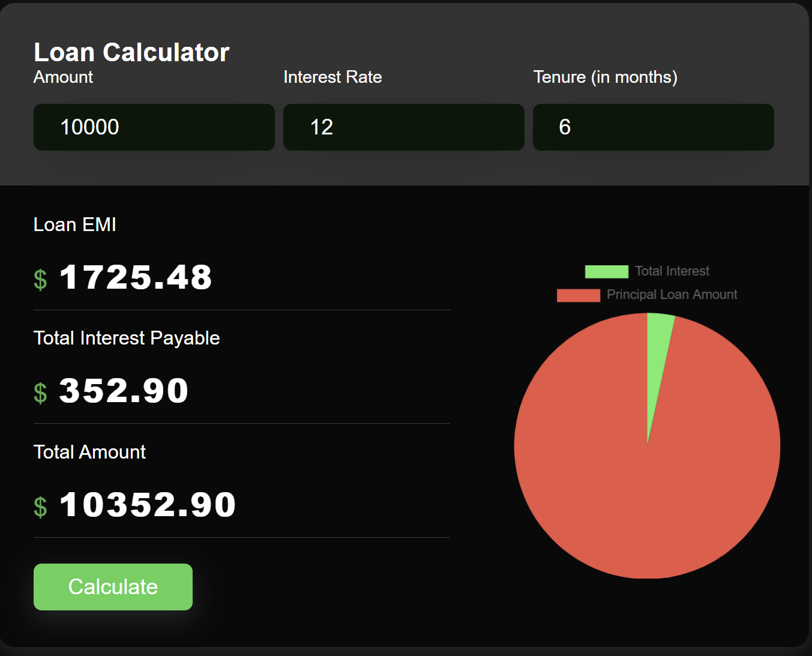This screenshot has height=656, width=812.
Task: Toggle the Principal Loan Amount legend swatch
Action: [579, 295]
